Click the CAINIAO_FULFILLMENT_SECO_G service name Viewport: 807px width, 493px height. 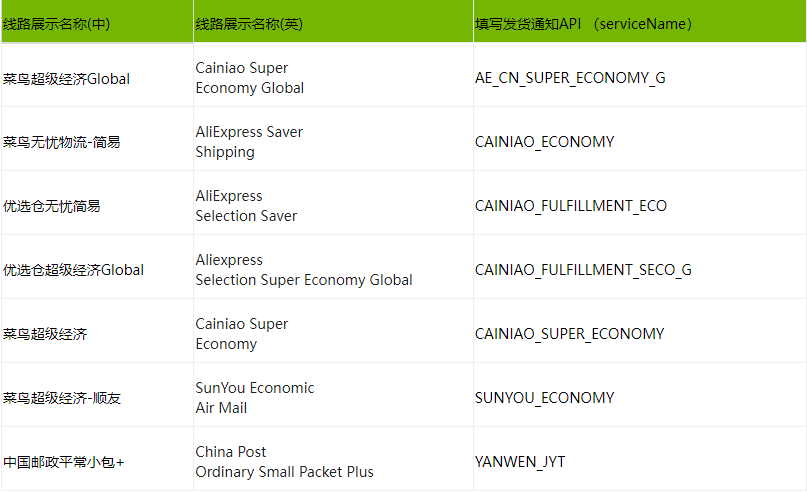point(583,270)
